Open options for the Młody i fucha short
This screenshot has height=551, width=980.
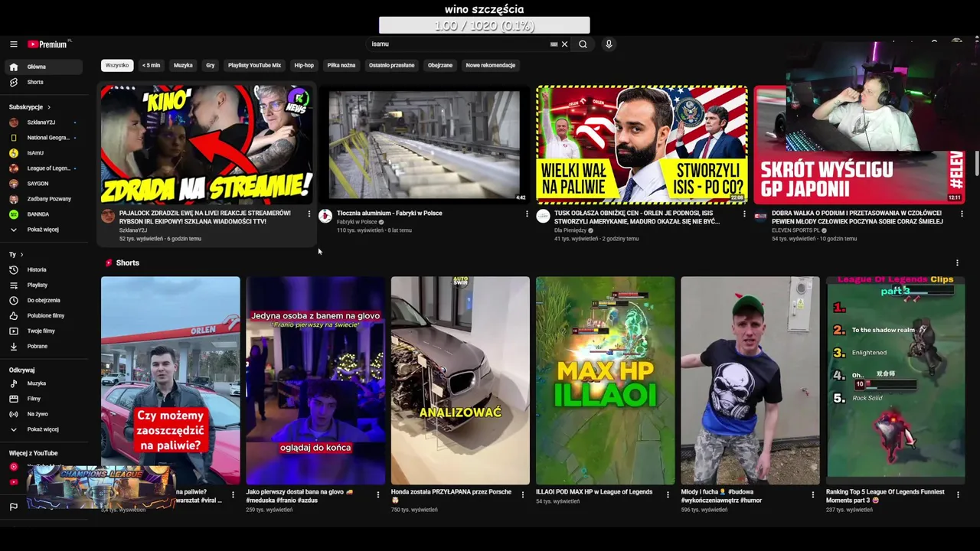(x=813, y=495)
